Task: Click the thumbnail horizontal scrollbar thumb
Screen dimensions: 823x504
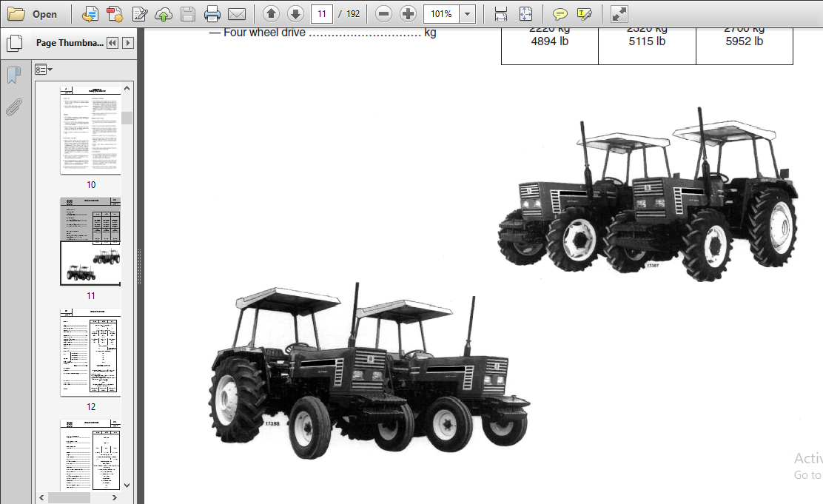Action: pyautogui.click(x=69, y=497)
